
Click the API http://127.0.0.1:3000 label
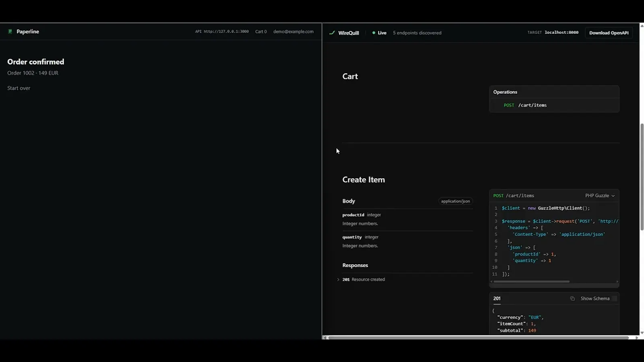[222, 31]
